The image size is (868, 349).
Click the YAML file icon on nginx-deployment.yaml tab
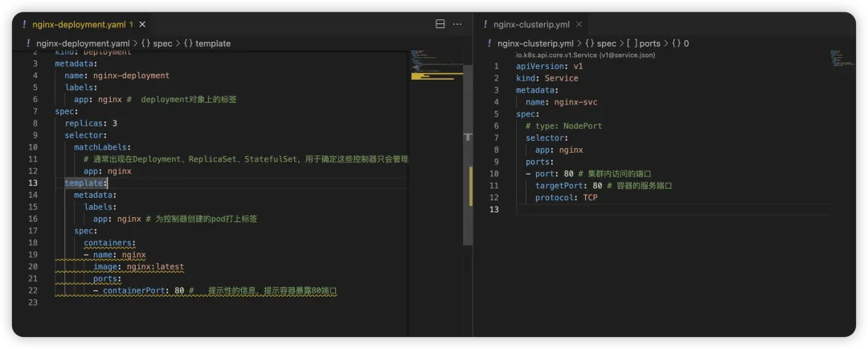pos(24,24)
